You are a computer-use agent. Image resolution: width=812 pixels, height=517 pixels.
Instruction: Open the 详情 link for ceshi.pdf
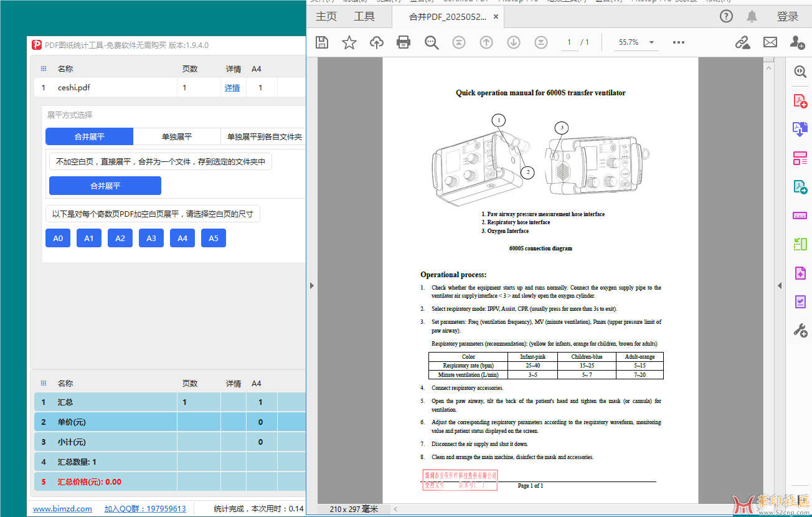coord(232,88)
